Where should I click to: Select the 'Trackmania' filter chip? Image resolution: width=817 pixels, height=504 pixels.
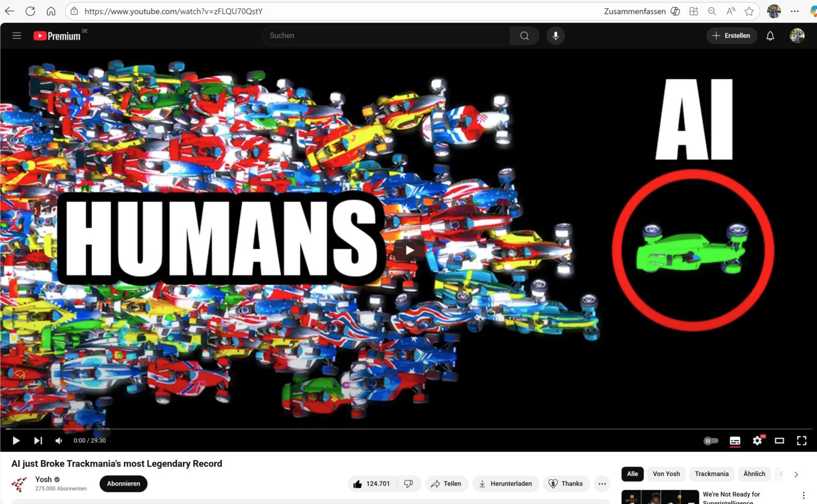coord(711,474)
